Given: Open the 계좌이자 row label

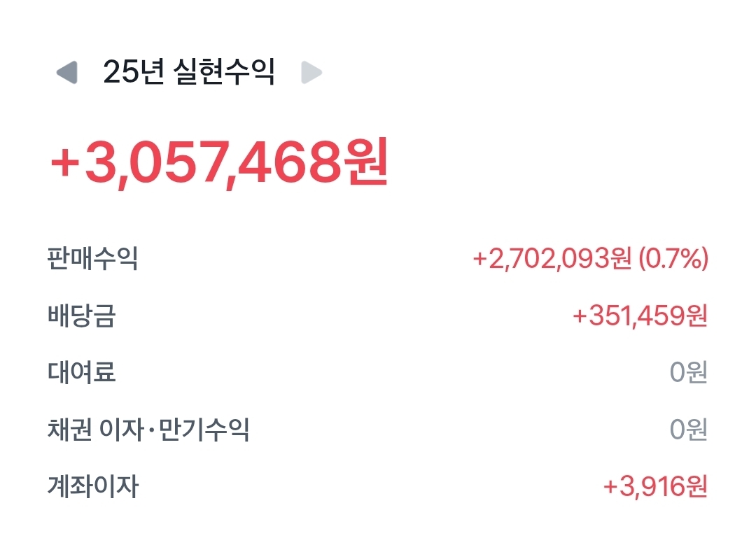Looking at the screenshot, I should tap(92, 486).
